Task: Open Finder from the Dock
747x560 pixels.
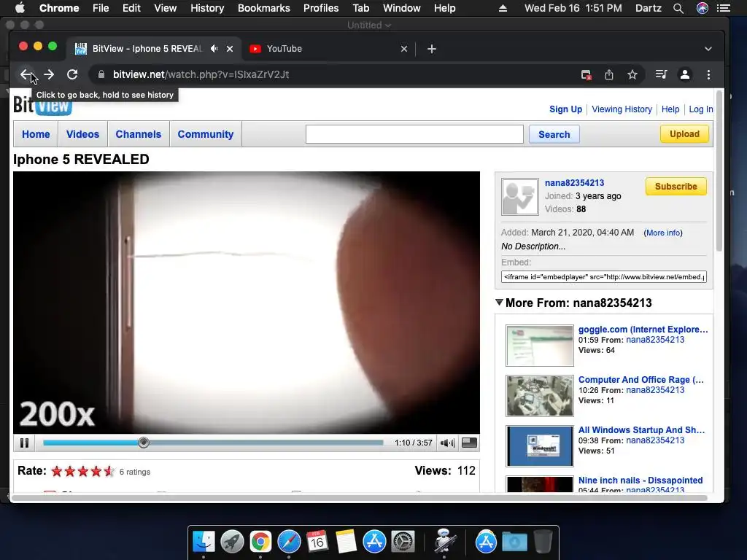Action: [204, 542]
